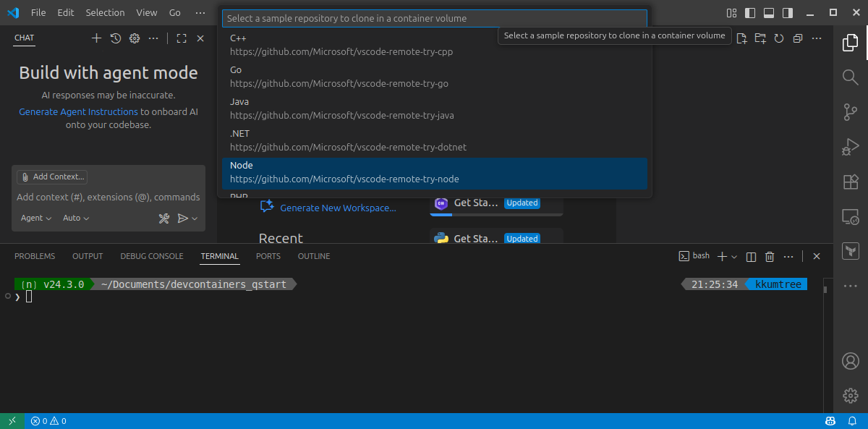This screenshot has height=429, width=868.
Task: Open the Go menu
Action: 175,12
